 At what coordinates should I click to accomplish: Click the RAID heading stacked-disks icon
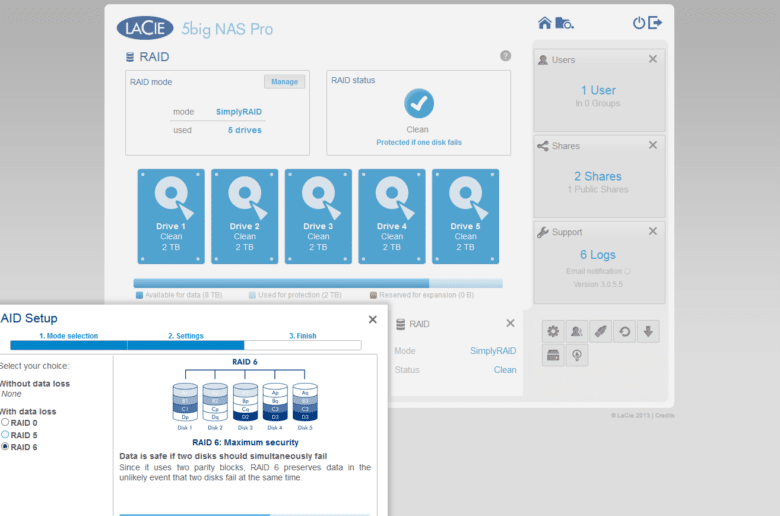coord(130,57)
